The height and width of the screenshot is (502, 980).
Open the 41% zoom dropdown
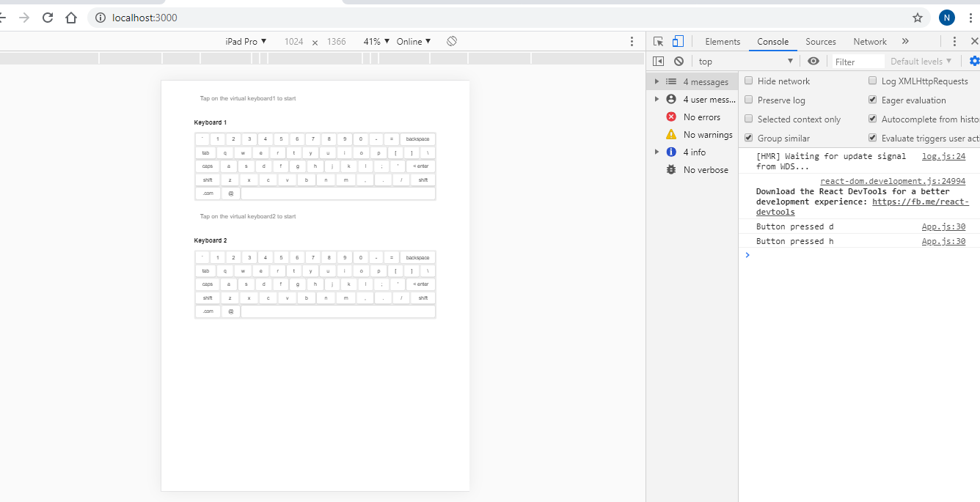coord(376,42)
